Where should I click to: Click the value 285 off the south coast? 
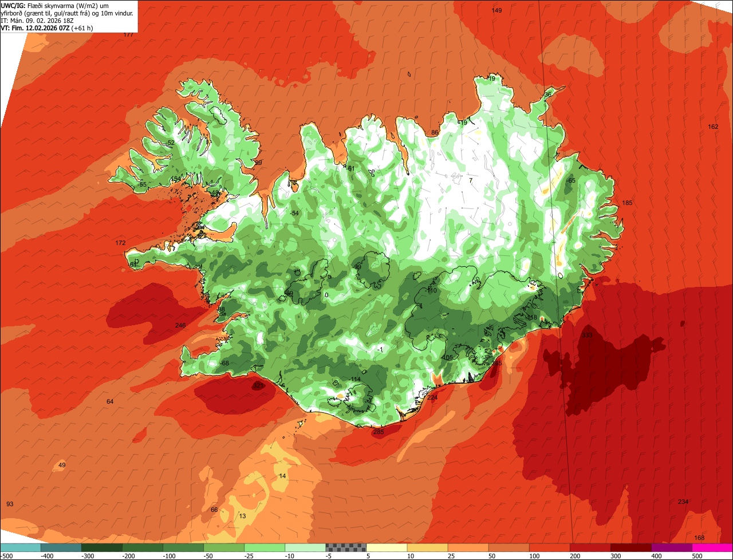coord(379,432)
